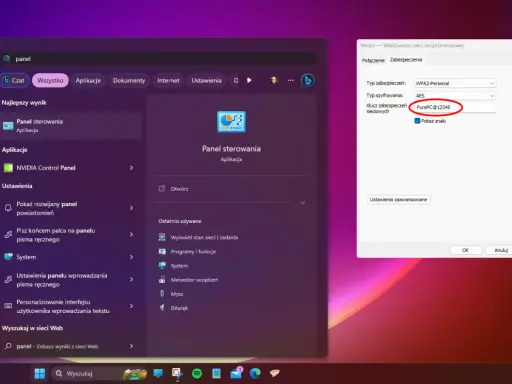The image size is (512, 384).
Task: Expand more actions chevron under Otwórz
Action: pyautogui.click(x=303, y=203)
